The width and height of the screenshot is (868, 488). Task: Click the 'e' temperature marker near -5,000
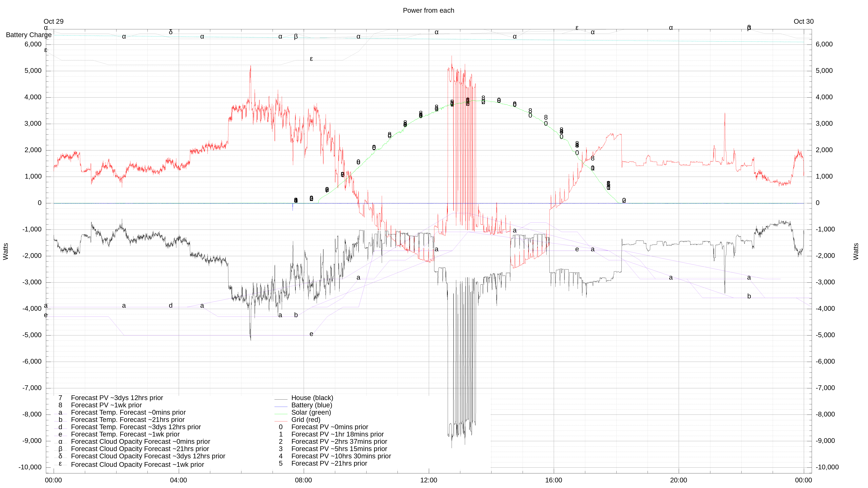click(x=311, y=334)
